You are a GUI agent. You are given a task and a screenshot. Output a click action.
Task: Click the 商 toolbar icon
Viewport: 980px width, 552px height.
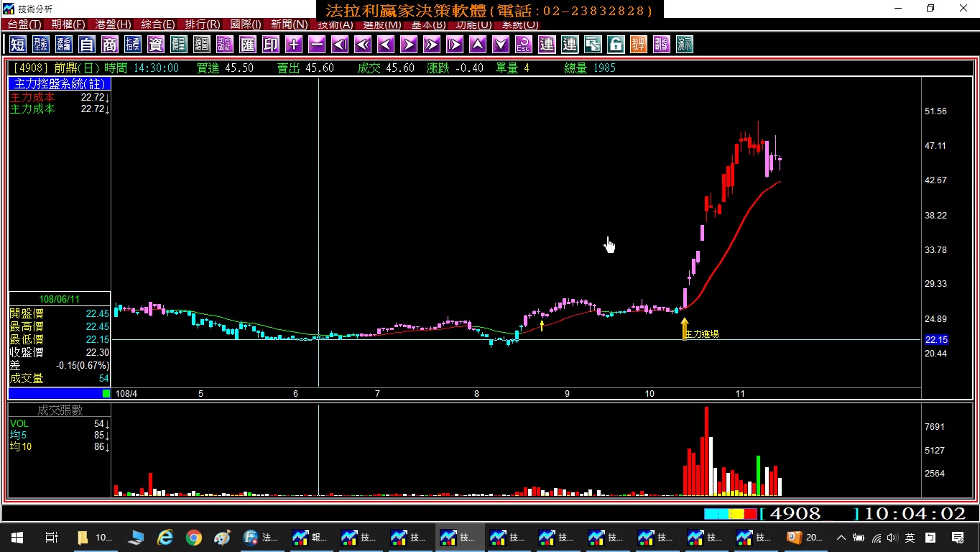[x=110, y=45]
